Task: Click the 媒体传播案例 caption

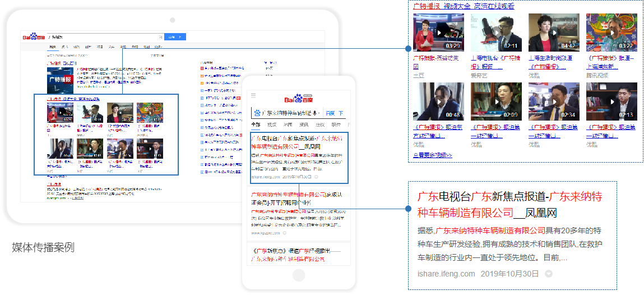Action: tap(43, 248)
